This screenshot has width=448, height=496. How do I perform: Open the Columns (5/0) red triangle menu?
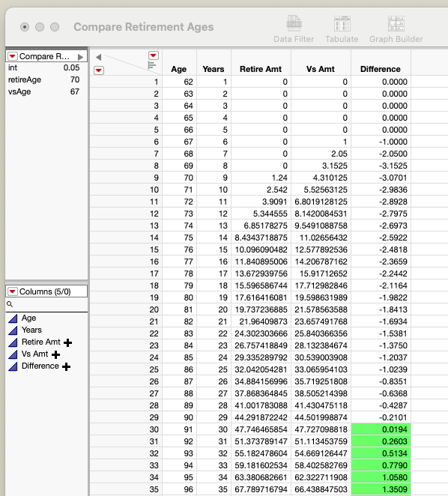tap(13, 291)
